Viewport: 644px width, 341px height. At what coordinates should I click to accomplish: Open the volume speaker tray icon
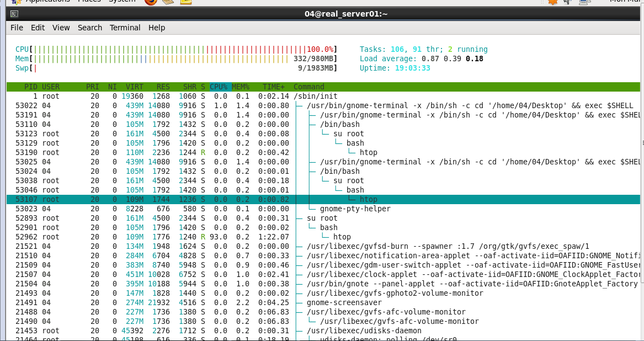[x=568, y=1]
